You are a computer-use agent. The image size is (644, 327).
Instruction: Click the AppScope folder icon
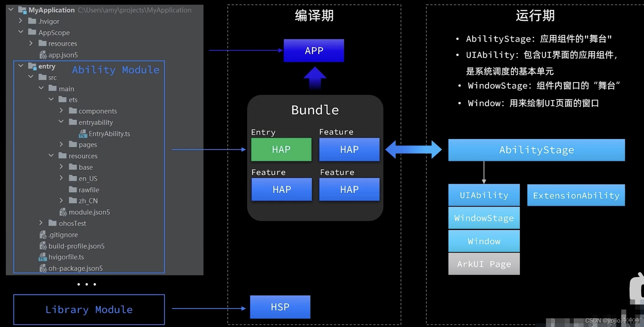click(x=32, y=32)
